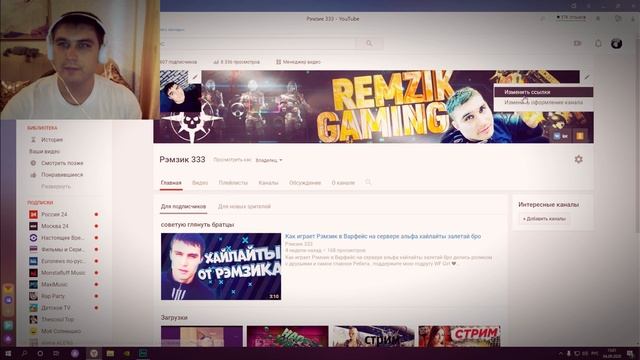Select the Для новых зрителей tab
The image size is (640, 360).
(244, 207)
